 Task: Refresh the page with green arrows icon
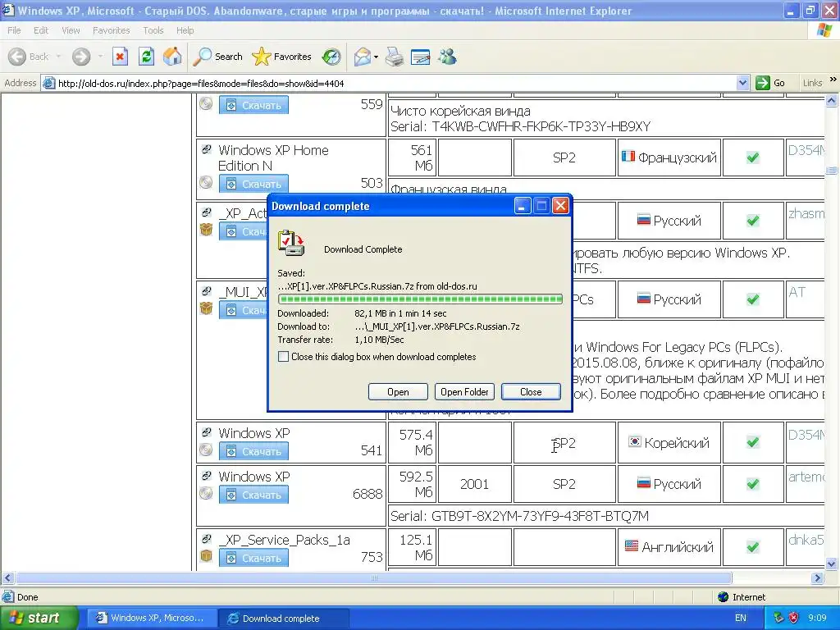point(146,57)
